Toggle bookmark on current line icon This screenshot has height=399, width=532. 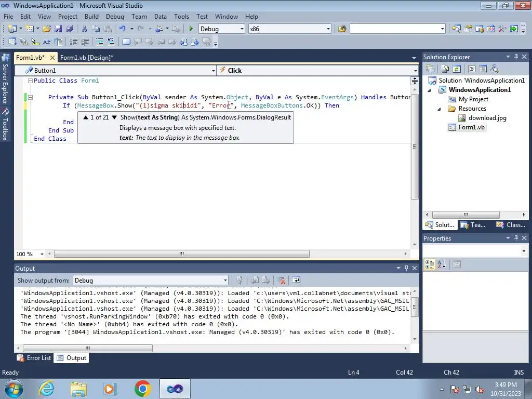126,42
